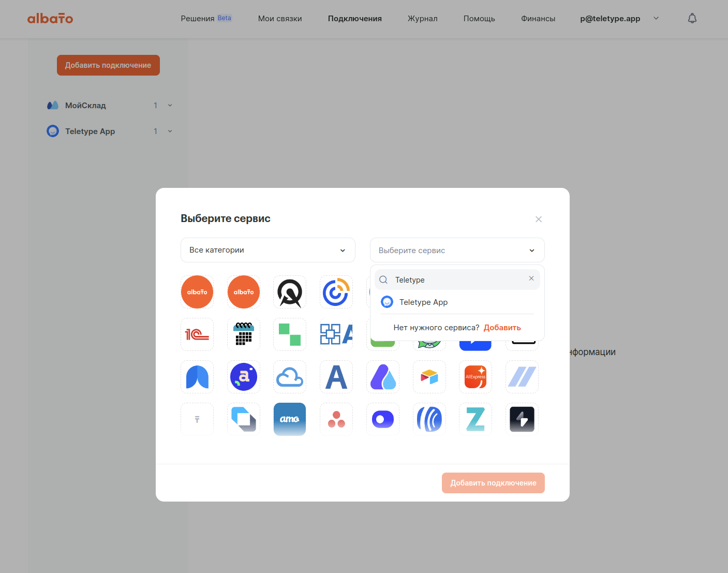Open the 'Журнал' menu item
This screenshot has height=573, width=728.
pyautogui.click(x=422, y=19)
